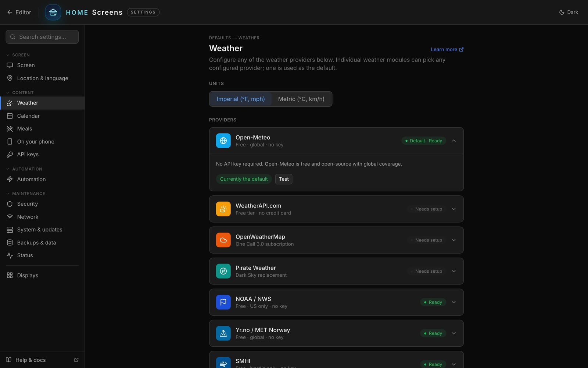Click the HOME Screens logo icon

pyautogui.click(x=53, y=12)
